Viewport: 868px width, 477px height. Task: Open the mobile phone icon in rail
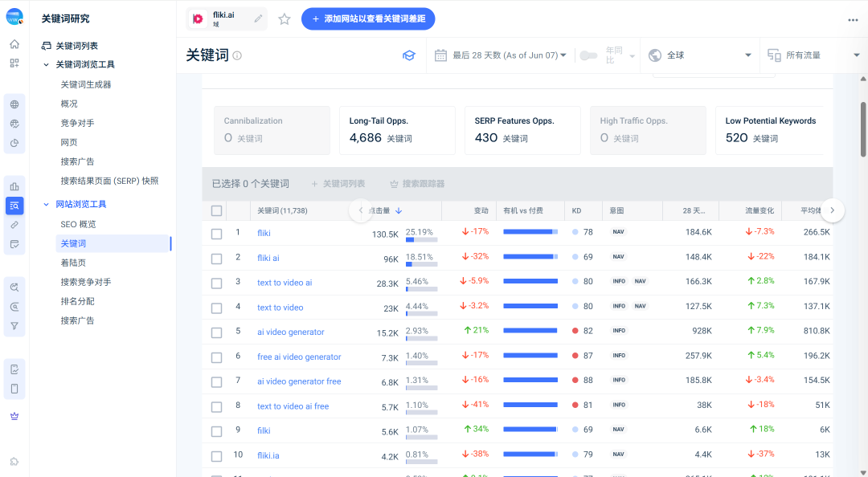tap(14, 389)
